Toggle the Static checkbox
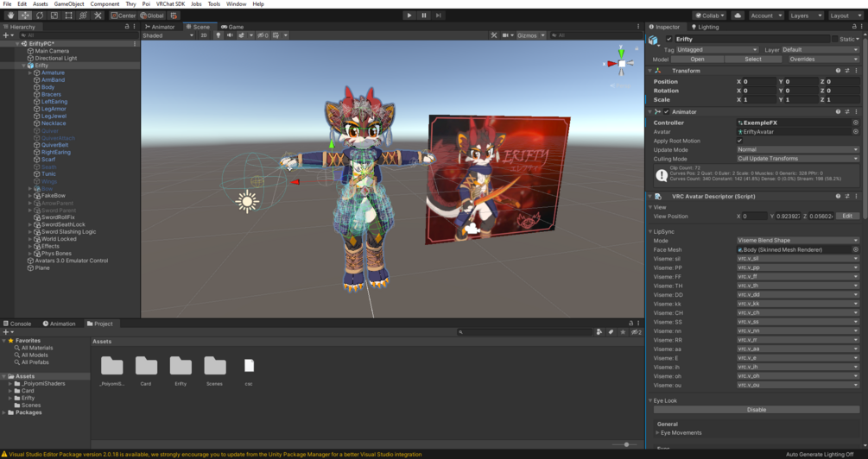Viewport: 868px width, 459px height. click(835, 40)
